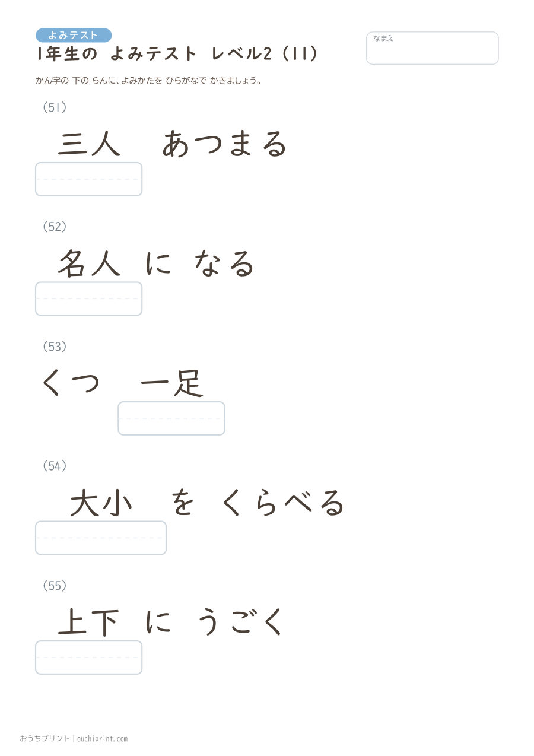This screenshot has height=756, width=534.
Task: Click the instruction line about ひらがな
Action: tap(148, 81)
